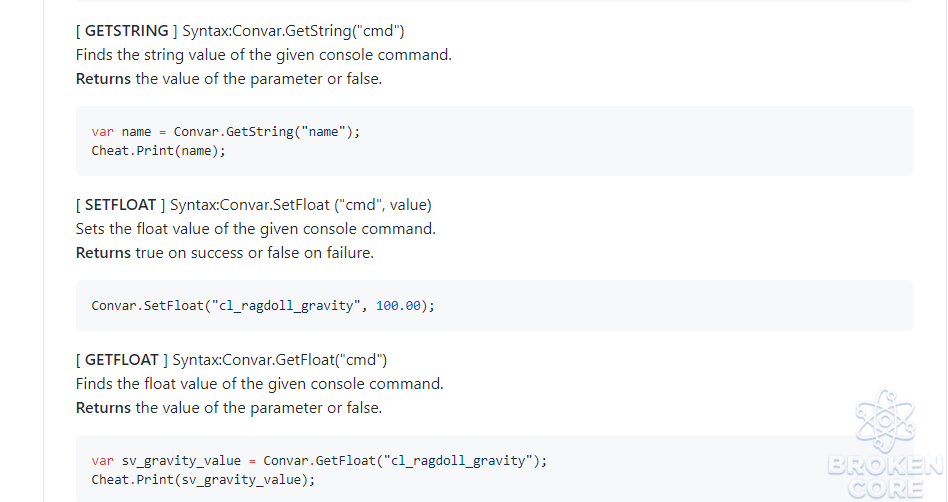
Task: Click the Syntax:Convar.GetString("cmd") text
Action: 293,31
